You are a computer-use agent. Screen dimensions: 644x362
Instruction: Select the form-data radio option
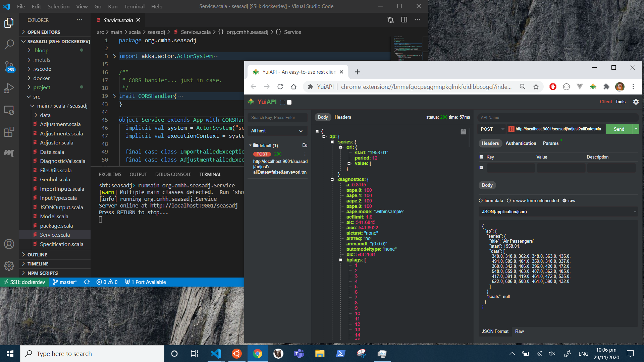click(481, 200)
